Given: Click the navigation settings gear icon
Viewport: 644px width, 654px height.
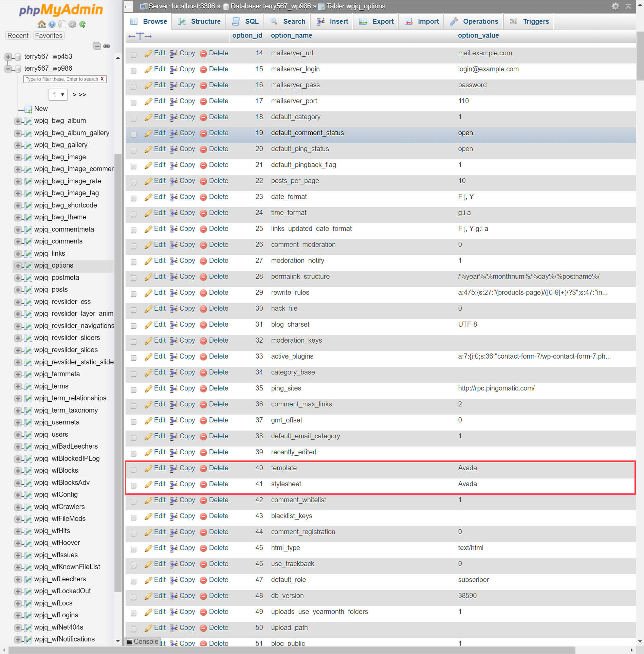Looking at the screenshot, I should (72, 24).
